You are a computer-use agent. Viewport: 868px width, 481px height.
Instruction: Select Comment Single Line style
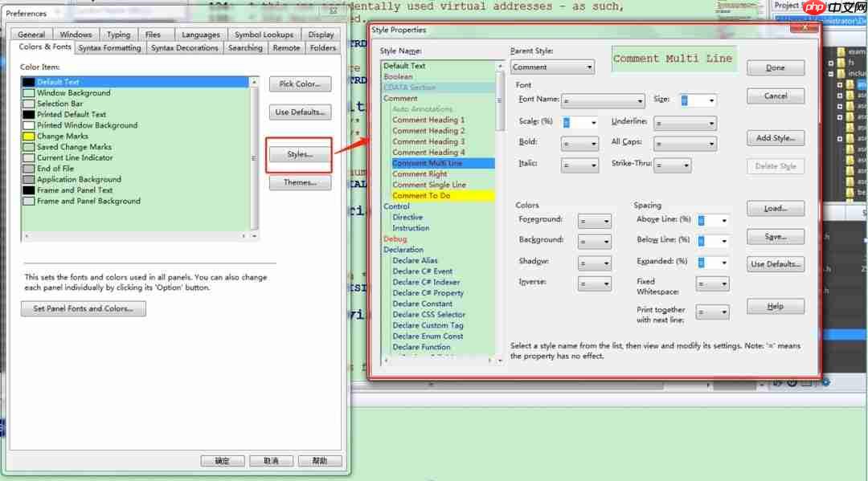point(429,185)
